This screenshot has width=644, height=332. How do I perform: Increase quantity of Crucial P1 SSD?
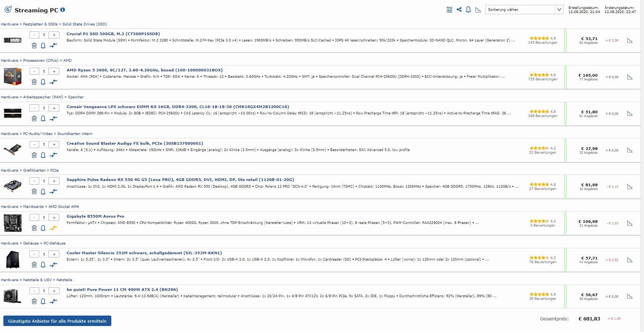click(54, 35)
